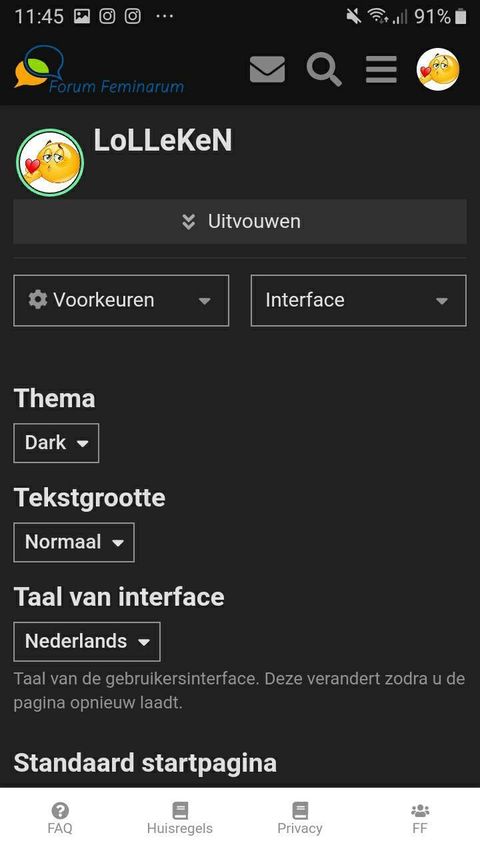
Task: Open the hamburger menu icon
Action: point(381,70)
